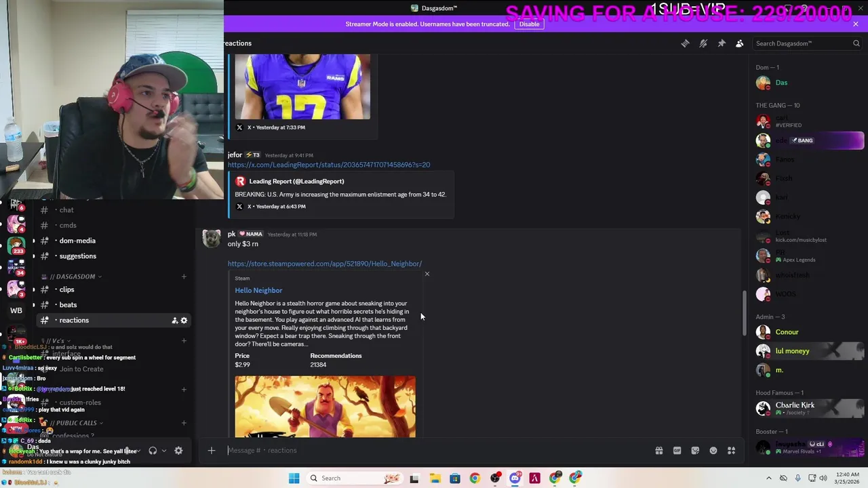The image size is (868, 488).
Task: Click the add attachment plus button
Action: pyautogui.click(x=212, y=450)
